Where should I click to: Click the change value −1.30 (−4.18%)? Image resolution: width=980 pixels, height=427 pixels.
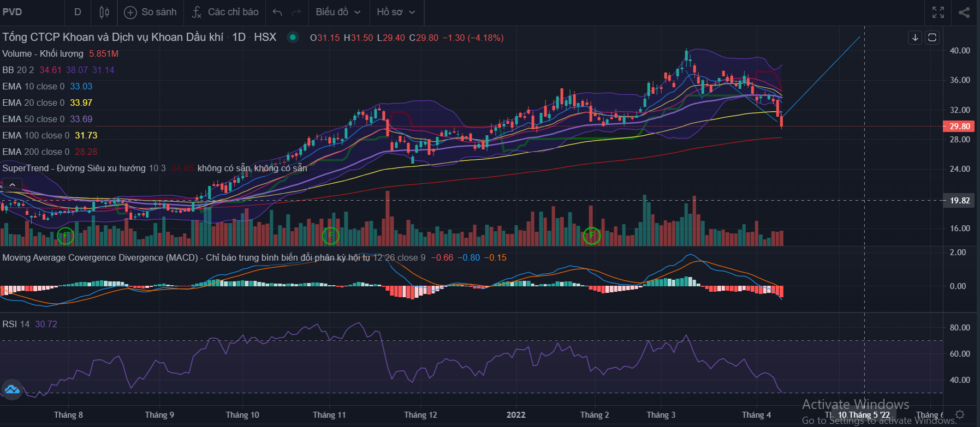click(473, 38)
